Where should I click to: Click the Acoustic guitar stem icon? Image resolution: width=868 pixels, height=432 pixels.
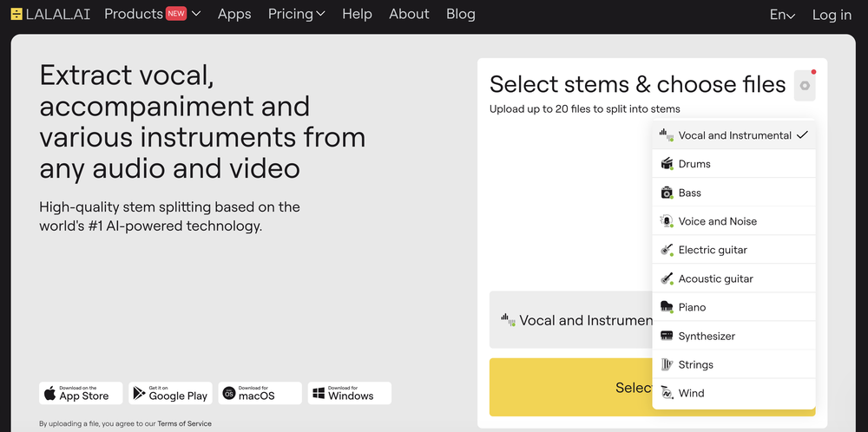(x=667, y=278)
